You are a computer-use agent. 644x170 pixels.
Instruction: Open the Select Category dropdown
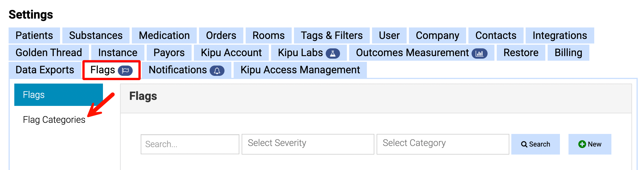coord(443,144)
